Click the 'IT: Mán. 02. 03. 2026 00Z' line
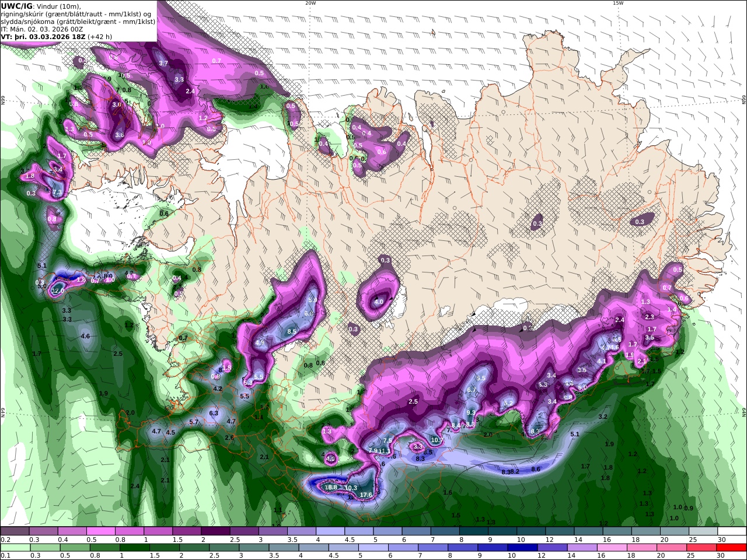The image size is (747, 560). [x=41, y=29]
